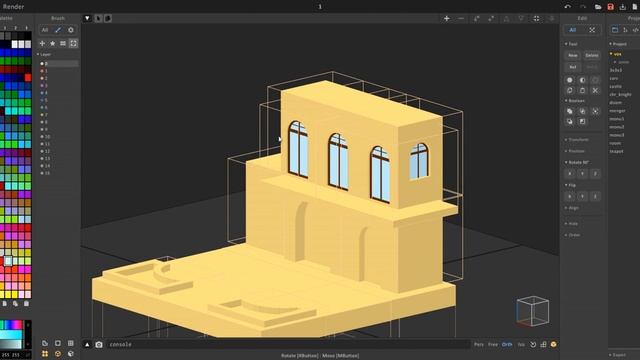The width and height of the screenshot is (640, 360).
Task: Toggle visibility dot of layer 1
Action: coord(42,71)
